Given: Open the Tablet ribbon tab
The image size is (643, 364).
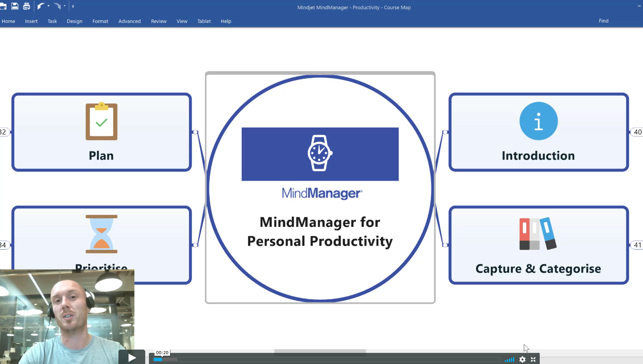Looking at the screenshot, I should 204,21.
